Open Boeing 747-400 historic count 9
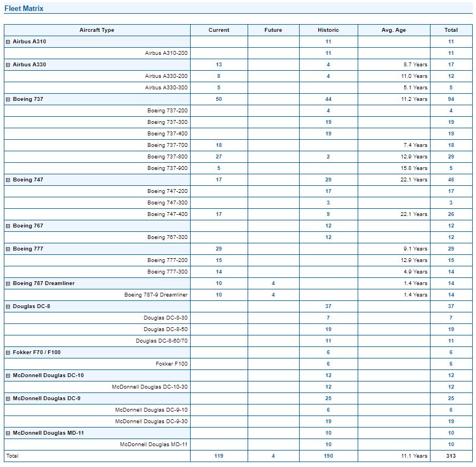Image resolution: width=476 pixels, height=467 pixels. coord(328,214)
